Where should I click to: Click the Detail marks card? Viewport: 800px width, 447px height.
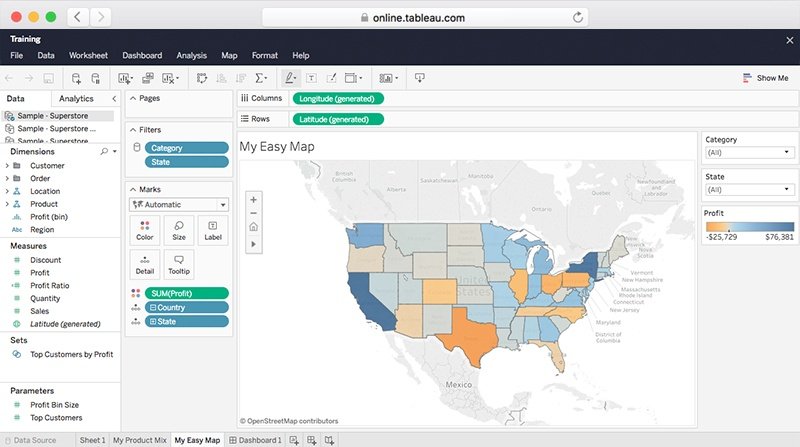pyautogui.click(x=146, y=265)
